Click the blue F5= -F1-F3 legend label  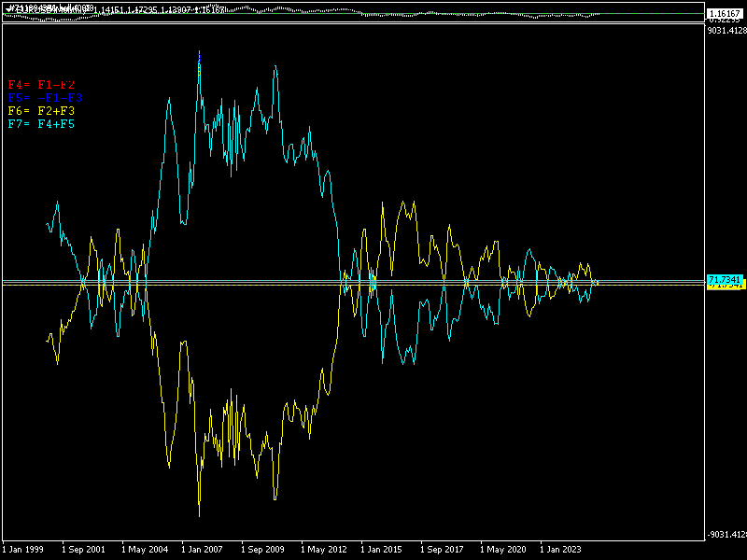pyautogui.click(x=45, y=98)
